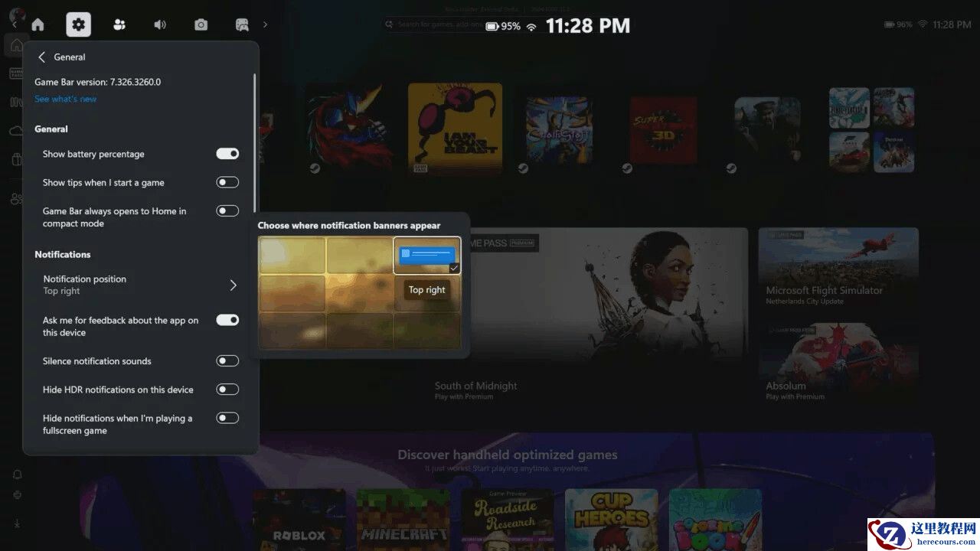This screenshot has height=551, width=980.
Task: Select the checked Top right position cell
Action: [427, 256]
